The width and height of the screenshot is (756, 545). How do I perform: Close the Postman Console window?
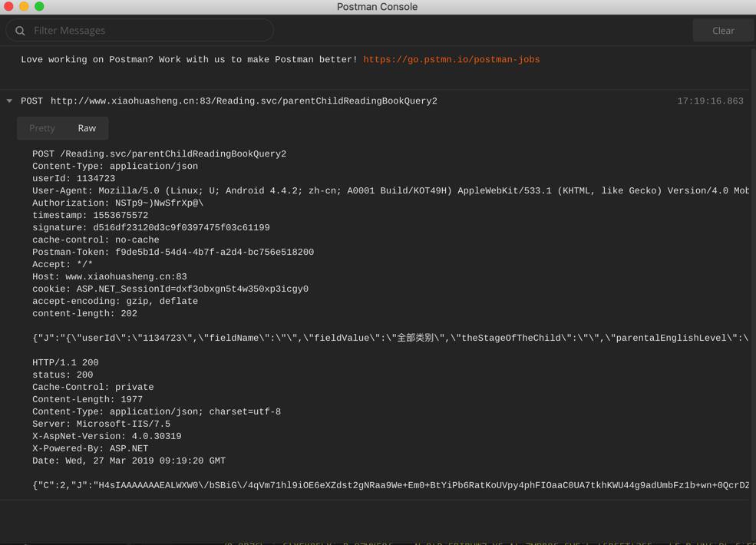click(8, 6)
